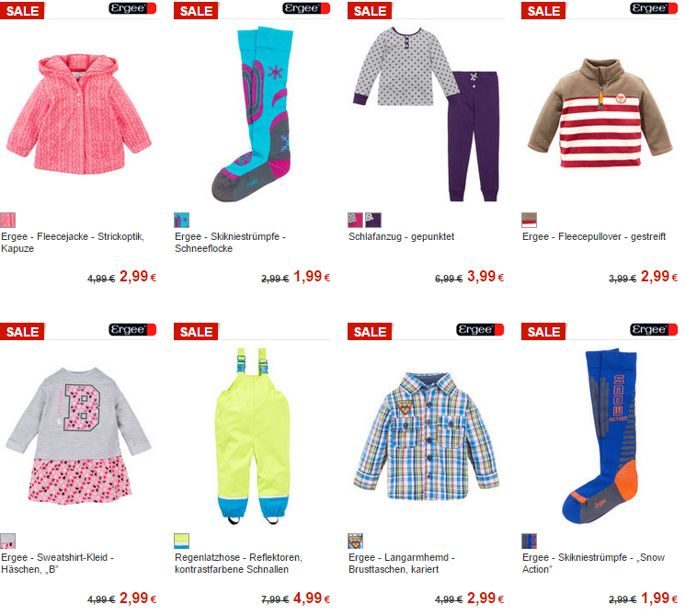Choose the yellow-blue swatch under Regenlatzhose

click(x=182, y=541)
